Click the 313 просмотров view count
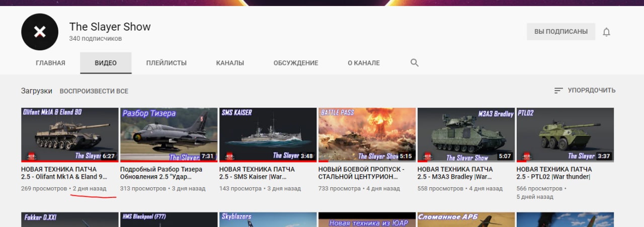The width and height of the screenshot is (644, 227). click(143, 188)
